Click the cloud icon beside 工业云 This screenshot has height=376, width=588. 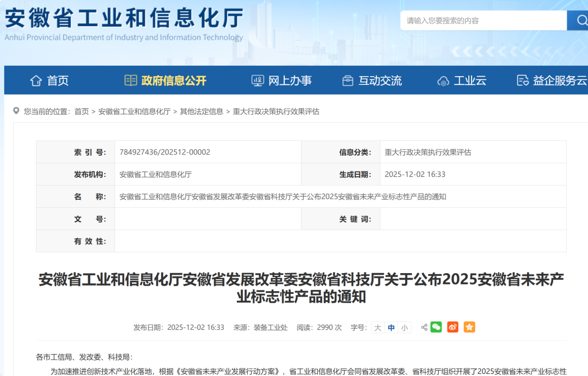coord(443,81)
